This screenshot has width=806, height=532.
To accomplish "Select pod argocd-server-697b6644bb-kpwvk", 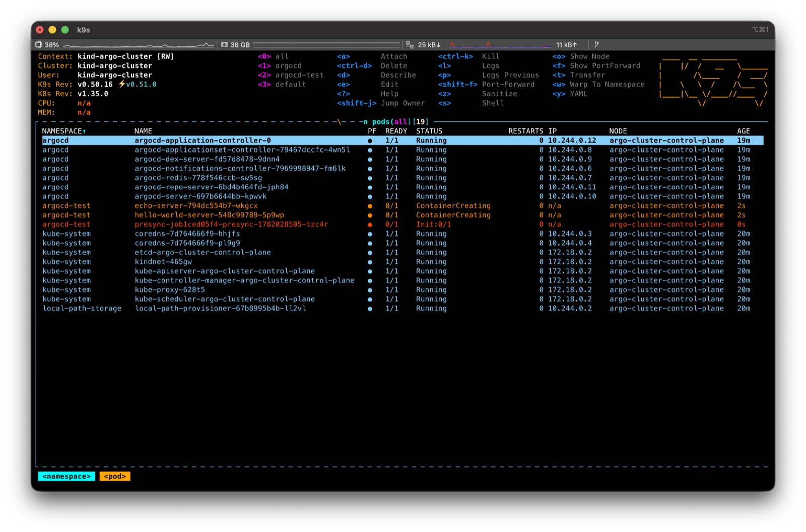I will pyautogui.click(x=402, y=197).
